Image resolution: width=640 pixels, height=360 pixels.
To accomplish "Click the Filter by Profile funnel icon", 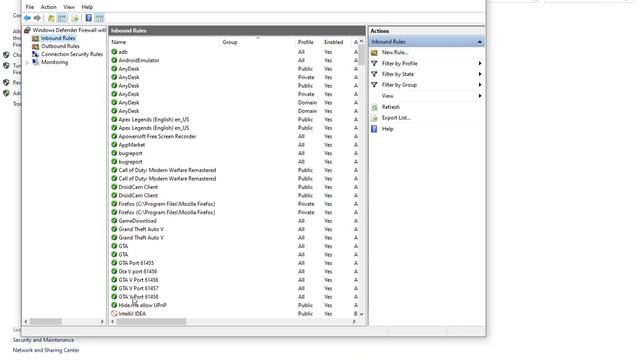I will point(374,63).
